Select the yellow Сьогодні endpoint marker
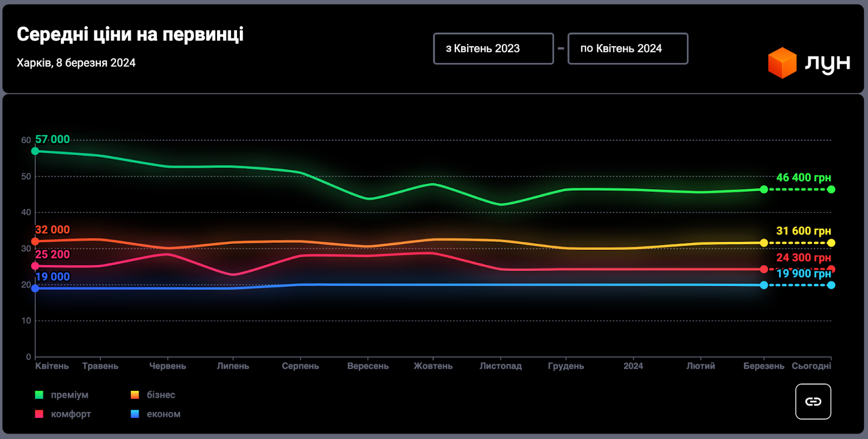The image size is (868, 439). (831, 243)
